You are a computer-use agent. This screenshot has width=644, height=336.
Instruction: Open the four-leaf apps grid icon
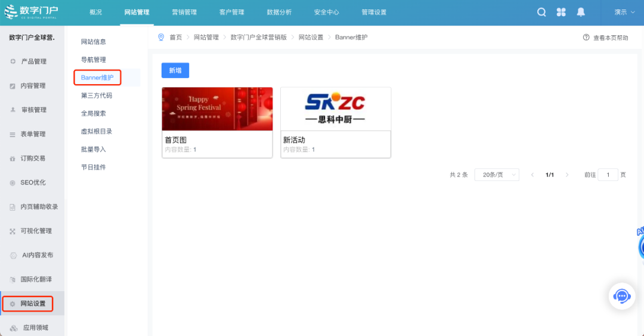(561, 13)
